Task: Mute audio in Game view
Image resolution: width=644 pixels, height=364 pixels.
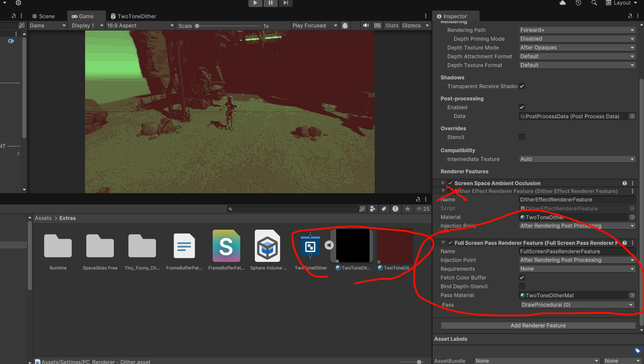Action: coord(366,26)
